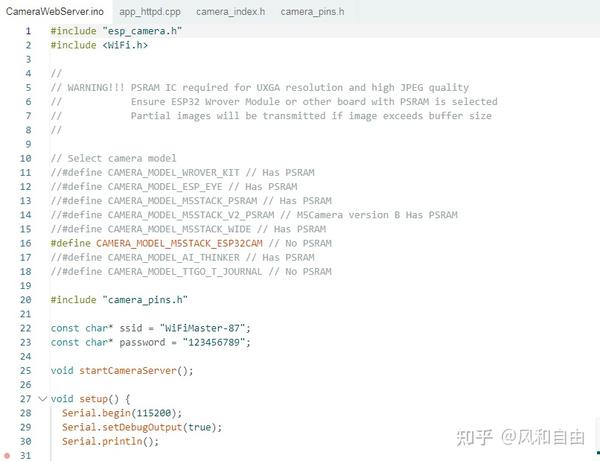The height and width of the screenshot is (461, 600).
Task: Click the WARNING PSRAM comment line
Action: point(260,88)
